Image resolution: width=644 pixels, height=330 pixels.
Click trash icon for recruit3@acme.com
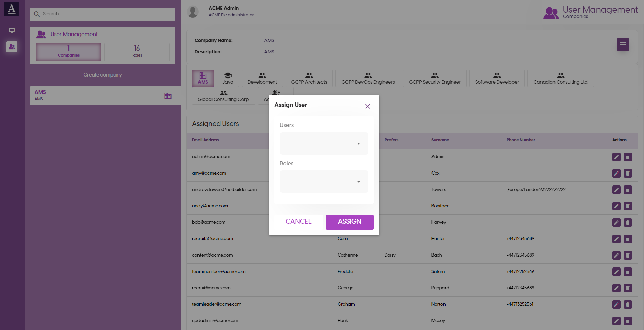click(x=627, y=239)
